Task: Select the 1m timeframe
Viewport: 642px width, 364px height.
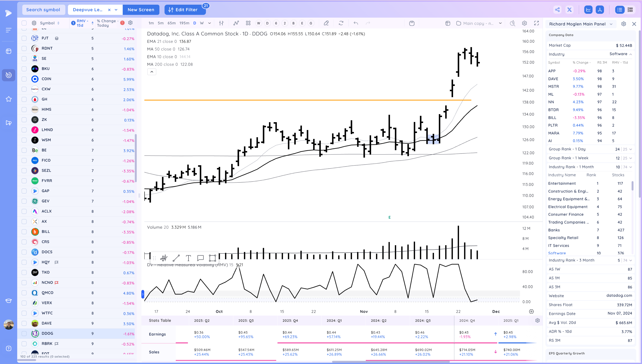Action: click(151, 23)
